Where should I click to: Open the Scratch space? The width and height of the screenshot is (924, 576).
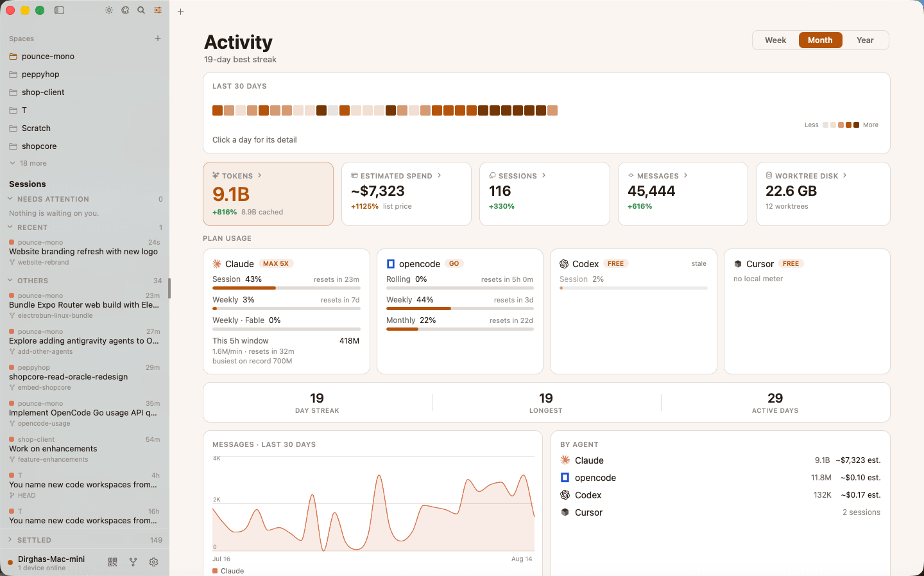(85, 128)
